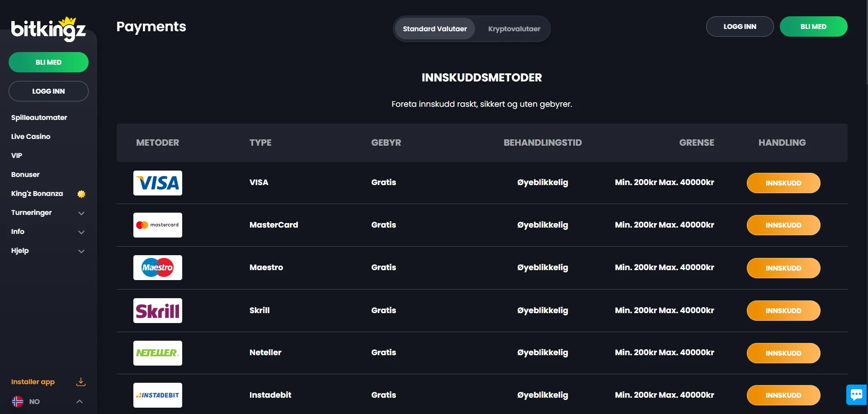Image resolution: width=868 pixels, height=414 pixels.
Task: Click the Info sidebar item
Action: click(18, 231)
